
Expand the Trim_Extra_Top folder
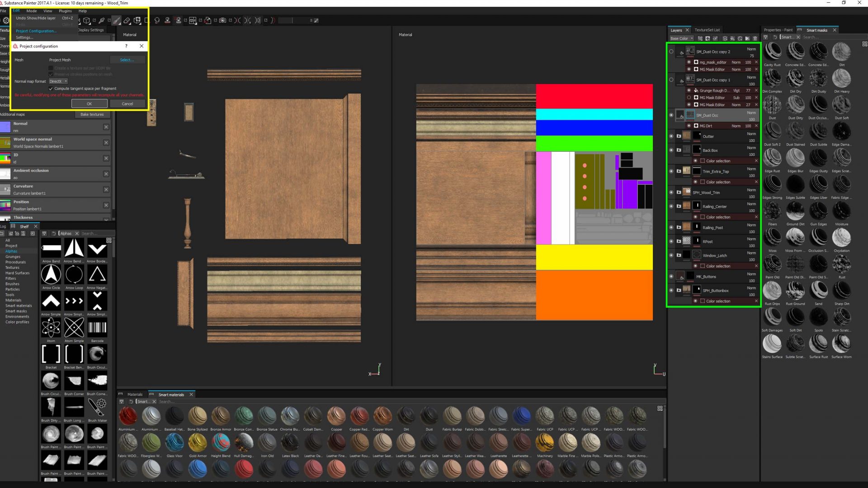[x=679, y=171]
